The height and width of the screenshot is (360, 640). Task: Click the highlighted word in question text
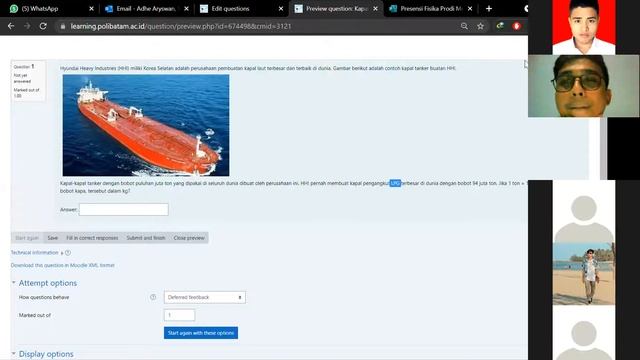pos(395,183)
